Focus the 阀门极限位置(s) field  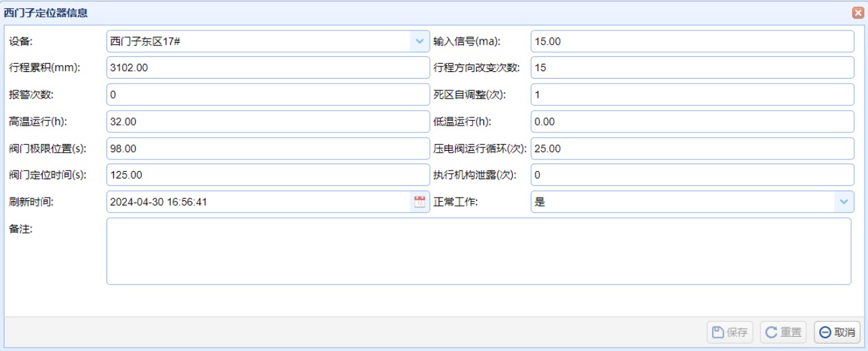[x=268, y=149]
